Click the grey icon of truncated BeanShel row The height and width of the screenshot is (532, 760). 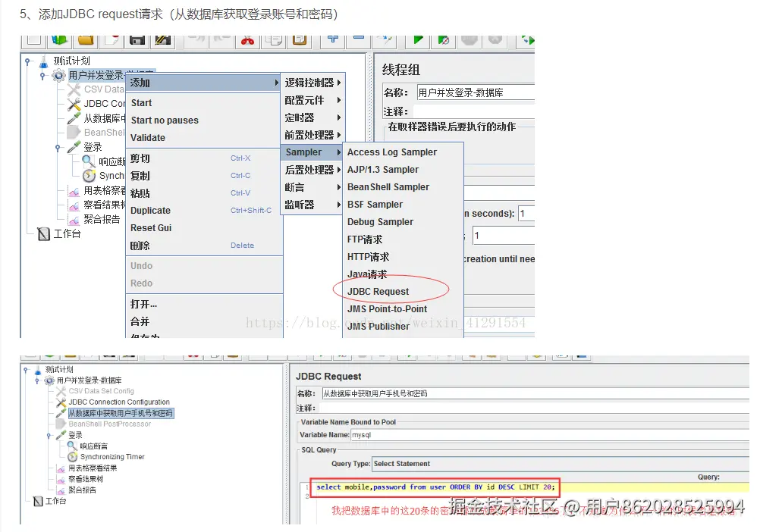pyautogui.click(x=74, y=132)
